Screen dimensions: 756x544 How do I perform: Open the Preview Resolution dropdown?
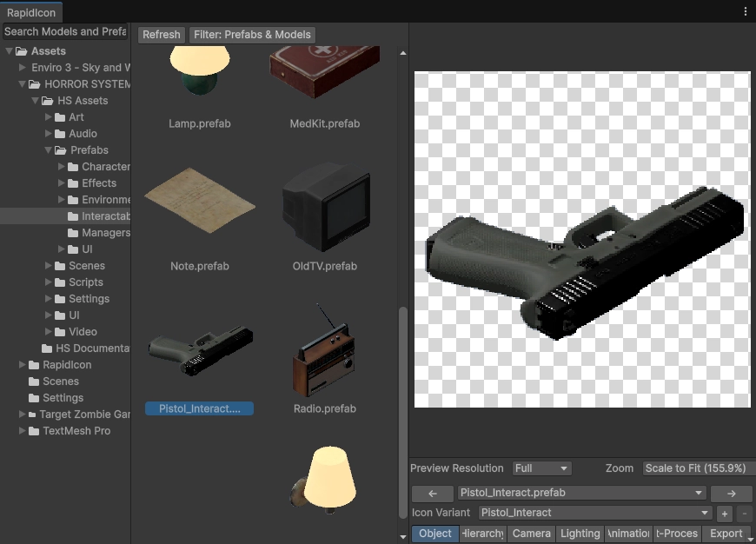541,468
